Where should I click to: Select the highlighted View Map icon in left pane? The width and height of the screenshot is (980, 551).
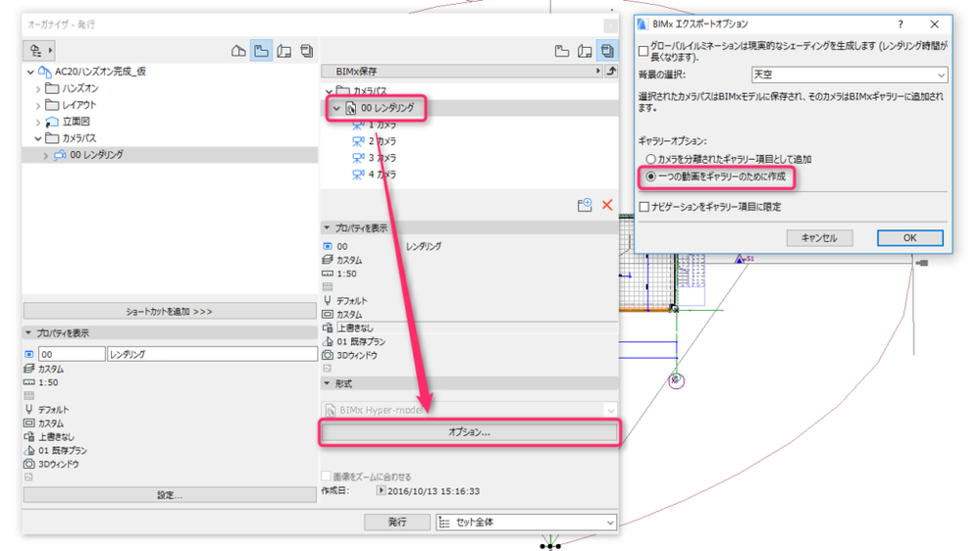click(261, 51)
